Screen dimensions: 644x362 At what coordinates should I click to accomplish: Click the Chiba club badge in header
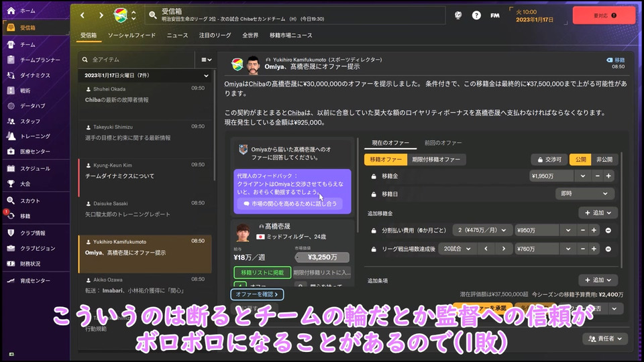pos(120,15)
